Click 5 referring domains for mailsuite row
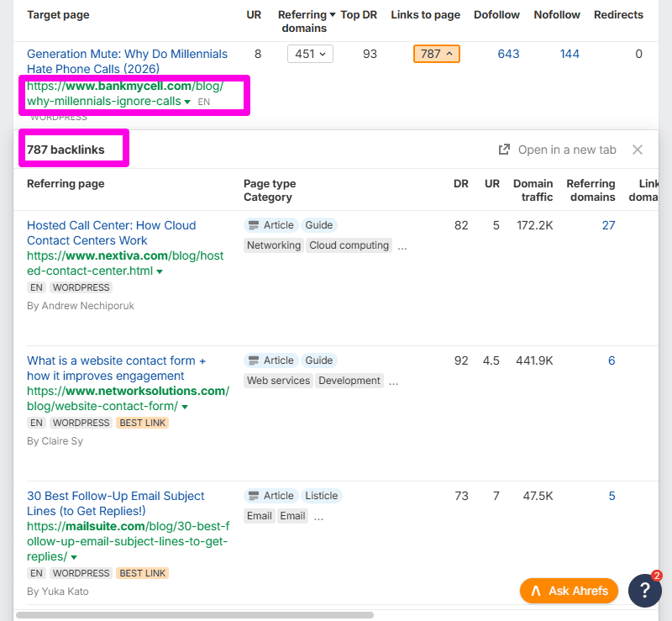The height and width of the screenshot is (621, 672). [612, 496]
